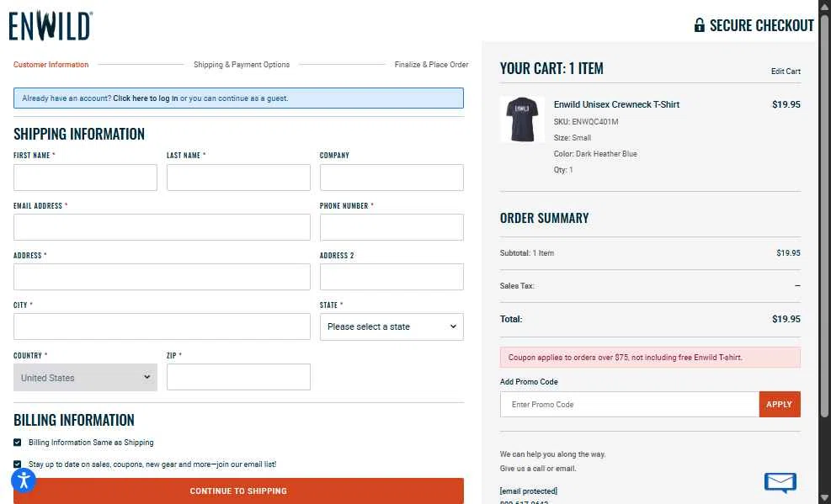Click the Edit Cart link
Screen dimensions: 831x504
point(786,71)
